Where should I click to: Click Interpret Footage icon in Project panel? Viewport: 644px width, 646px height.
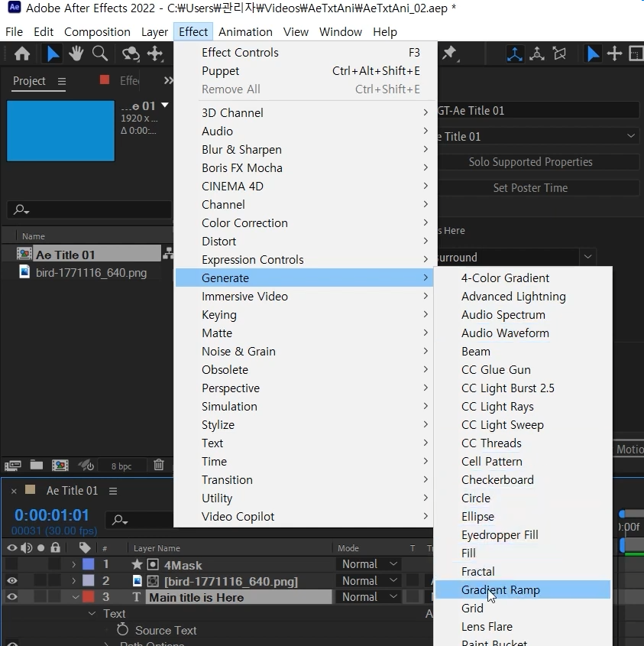pos(13,466)
